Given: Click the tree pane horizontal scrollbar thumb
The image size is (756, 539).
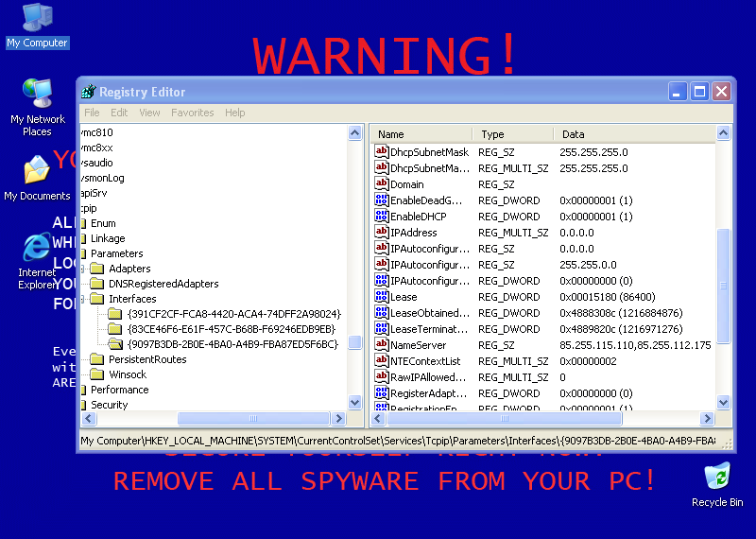Looking at the screenshot, I should click(x=253, y=418).
